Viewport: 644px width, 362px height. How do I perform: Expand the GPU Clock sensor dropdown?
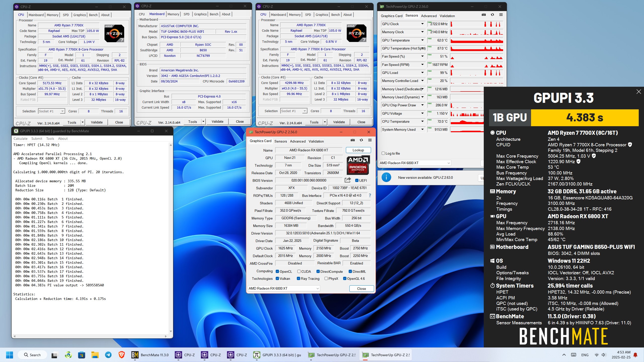[x=422, y=24]
